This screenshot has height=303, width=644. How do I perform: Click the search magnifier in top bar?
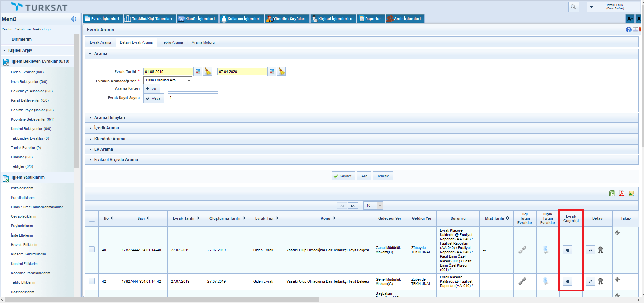(x=573, y=7)
